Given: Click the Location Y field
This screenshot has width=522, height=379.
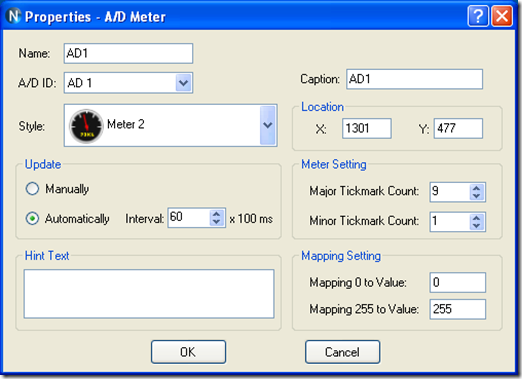Looking at the screenshot, I should click(458, 128).
